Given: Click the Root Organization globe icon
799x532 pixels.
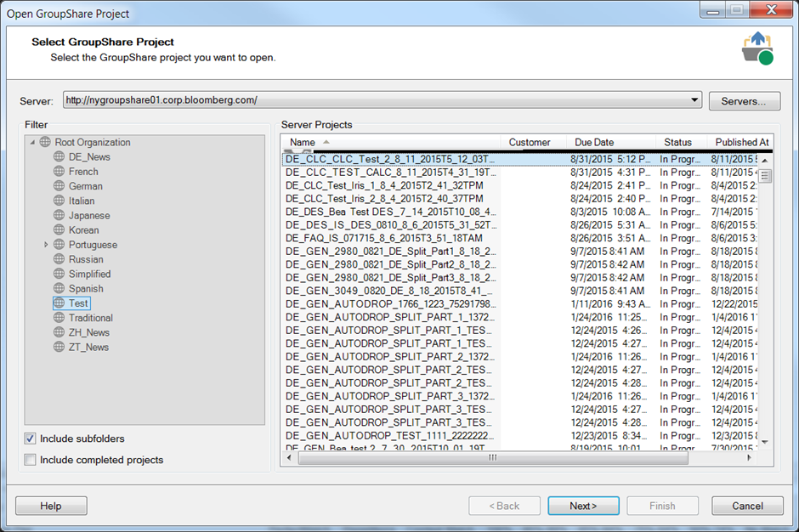Looking at the screenshot, I should [45, 143].
